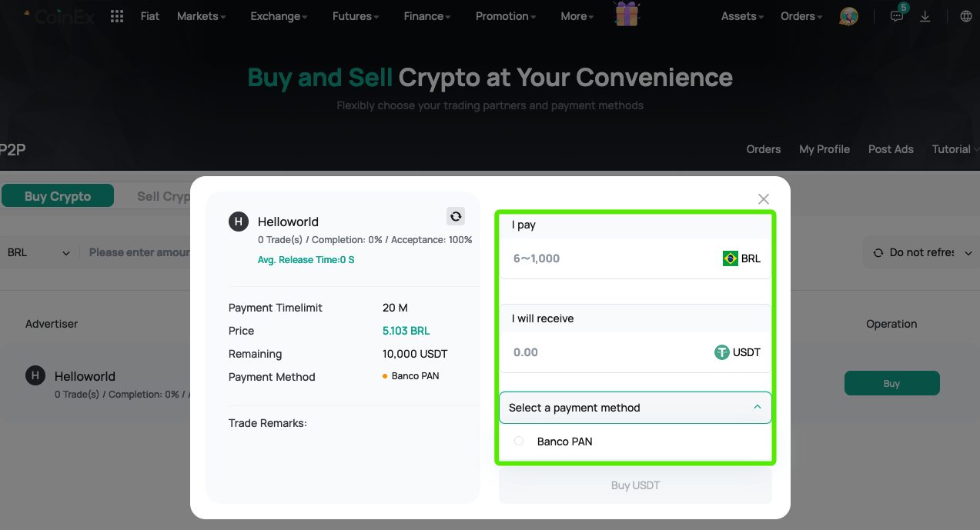Screen dimensions: 980x530
Task: Open the Tutorial link
Action: [952, 149]
